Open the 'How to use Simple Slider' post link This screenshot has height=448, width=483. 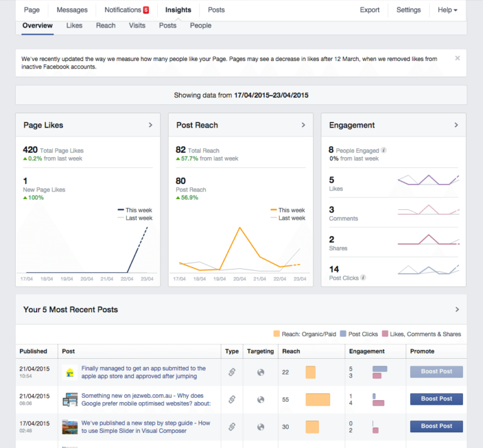coord(146,427)
